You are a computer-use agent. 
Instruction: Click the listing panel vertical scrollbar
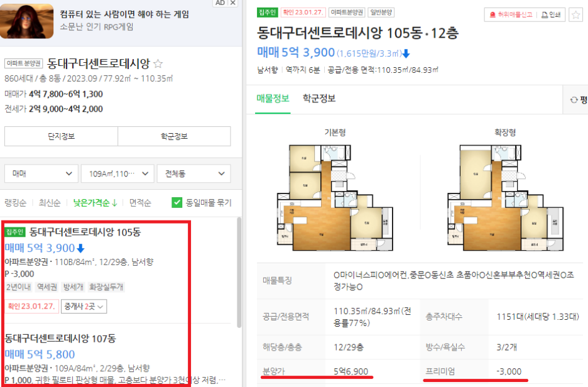(x=239, y=273)
